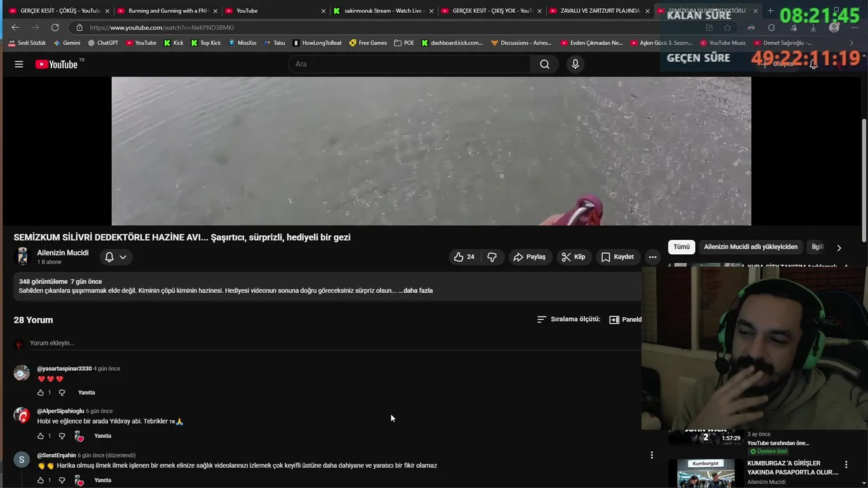Reply to @AlperSipahioglu with Yanıtla
The image size is (868, 488).
[102, 436]
